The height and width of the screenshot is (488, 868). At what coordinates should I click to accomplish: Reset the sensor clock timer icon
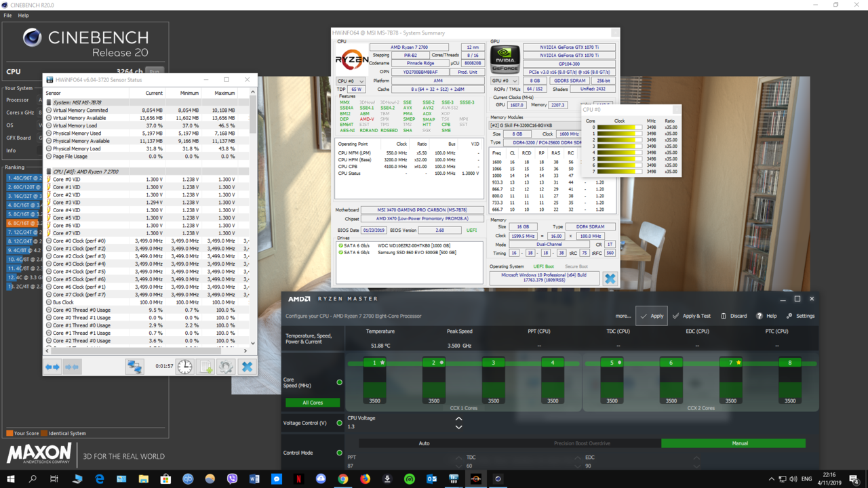point(184,367)
